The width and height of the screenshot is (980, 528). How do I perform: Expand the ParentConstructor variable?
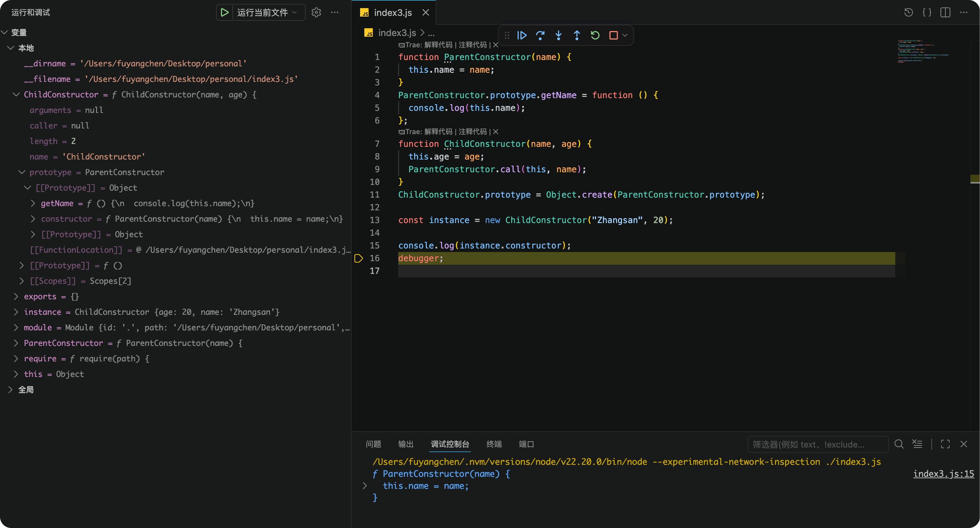point(16,343)
